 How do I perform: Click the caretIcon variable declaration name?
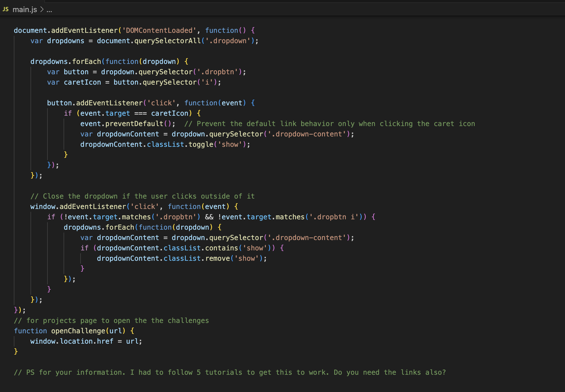tap(82, 82)
